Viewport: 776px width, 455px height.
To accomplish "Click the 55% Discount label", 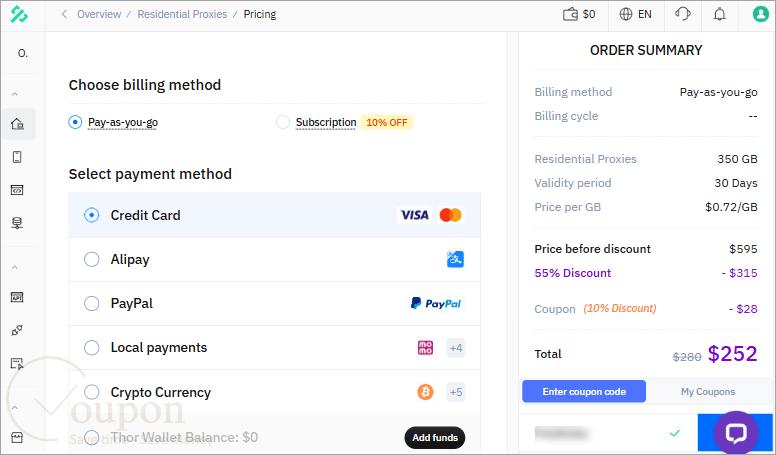I will (573, 273).
